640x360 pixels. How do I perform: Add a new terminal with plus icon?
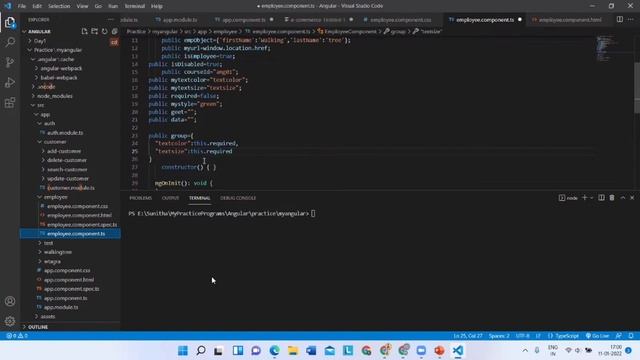coord(584,198)
